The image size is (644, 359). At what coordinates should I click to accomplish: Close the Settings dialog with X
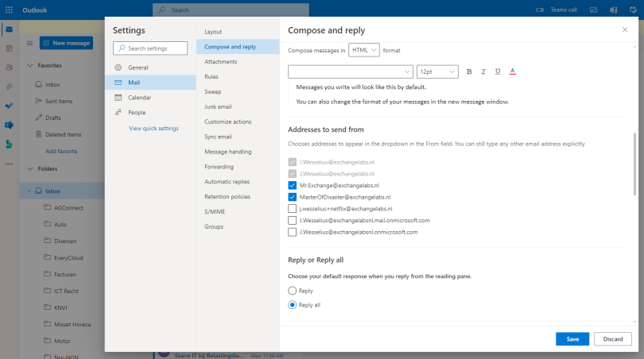[x=624, y=29]
